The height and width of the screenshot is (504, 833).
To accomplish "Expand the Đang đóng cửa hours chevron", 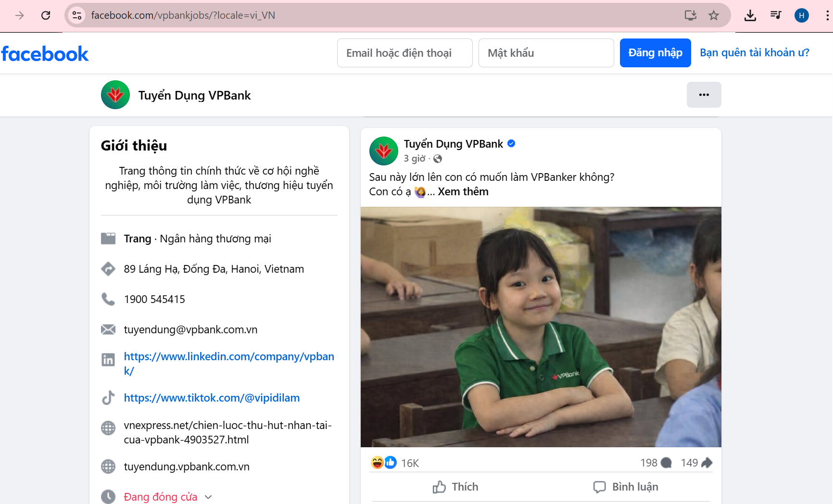I will (x=208, y=497).
